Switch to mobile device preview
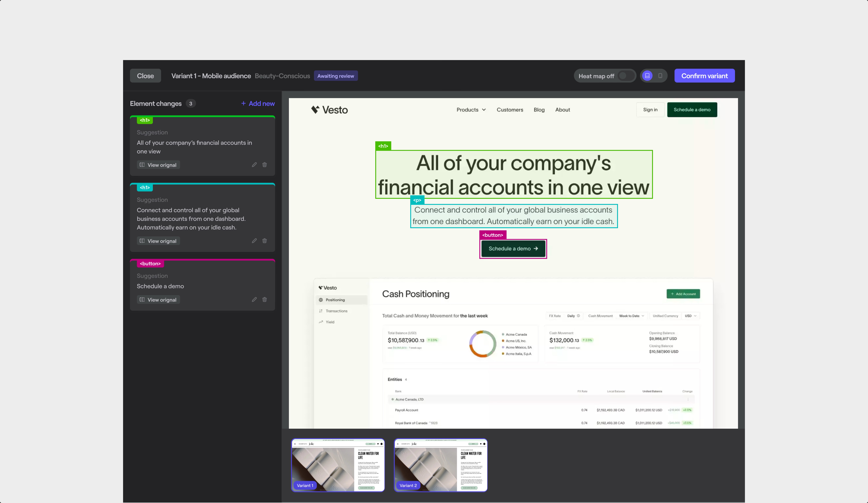Screen dimensions: 868x503 660,76
